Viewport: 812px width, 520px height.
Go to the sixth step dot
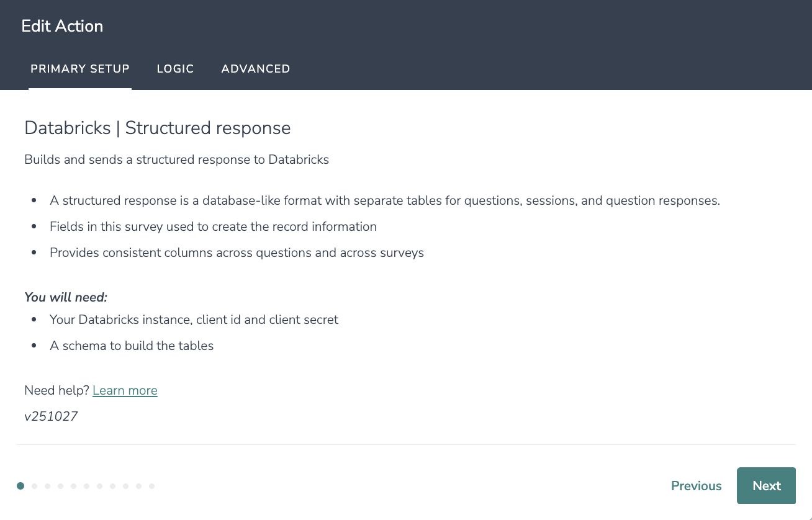(x=87, y=486)
